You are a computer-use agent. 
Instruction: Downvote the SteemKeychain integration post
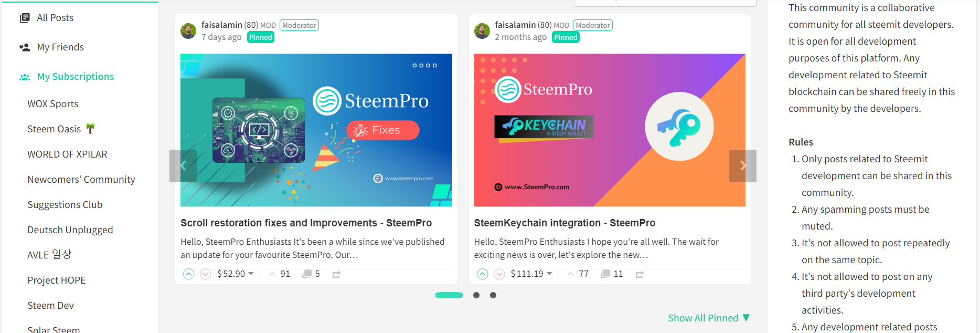coord(499,274)
